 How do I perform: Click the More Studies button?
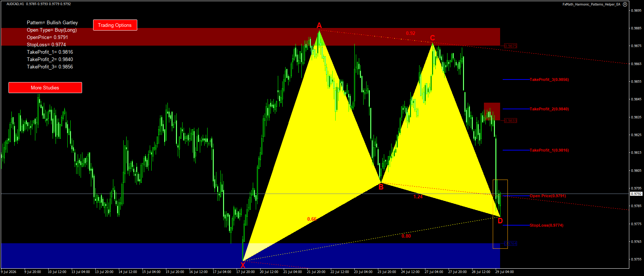pyautogui.click(x=45, y=88)
